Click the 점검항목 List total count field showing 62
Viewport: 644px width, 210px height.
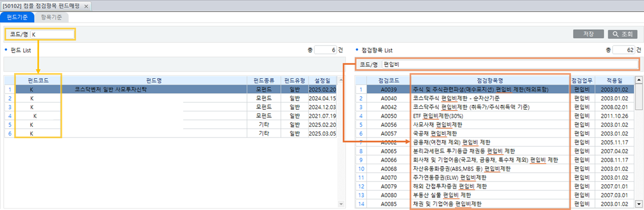625,50
